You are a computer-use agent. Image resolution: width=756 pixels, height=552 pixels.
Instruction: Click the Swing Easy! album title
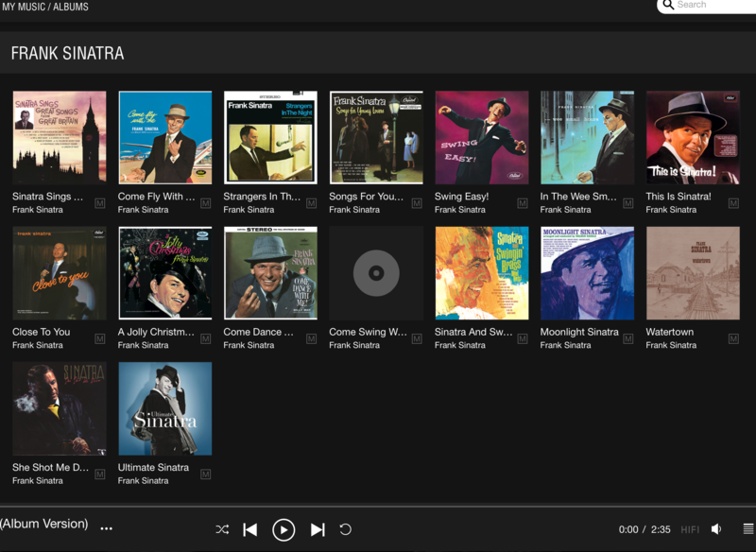461,197
